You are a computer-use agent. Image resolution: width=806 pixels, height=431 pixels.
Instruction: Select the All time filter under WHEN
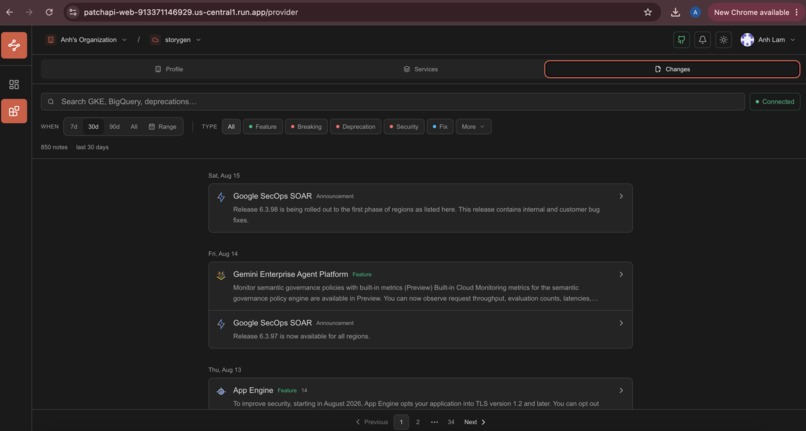pyautogui.click(x=134, y=127)
